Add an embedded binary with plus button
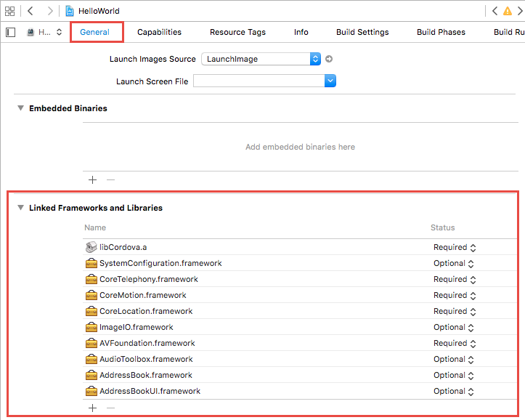 (92, 179)
